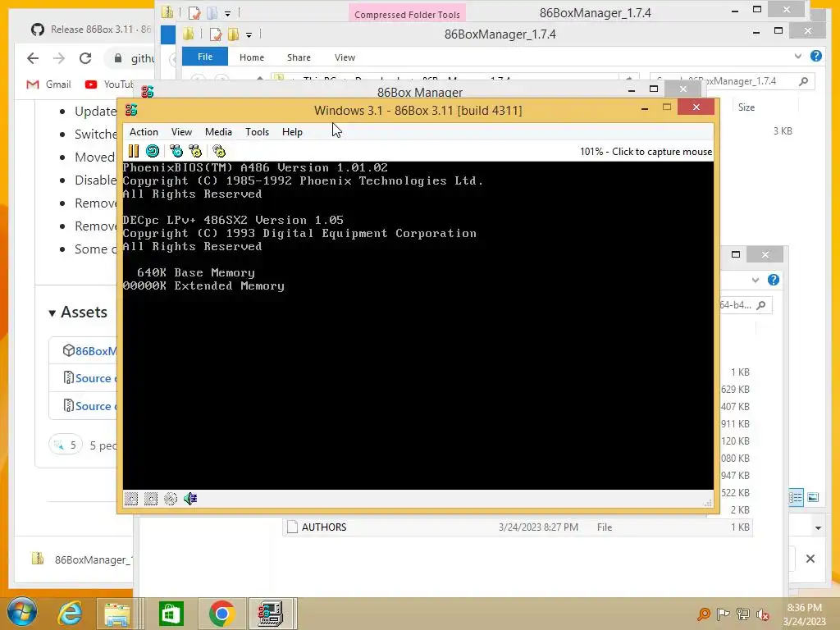The width and height of the screenshot is (840, 630).
Task: Click the reaction count button showing 5
Action: 66,445
